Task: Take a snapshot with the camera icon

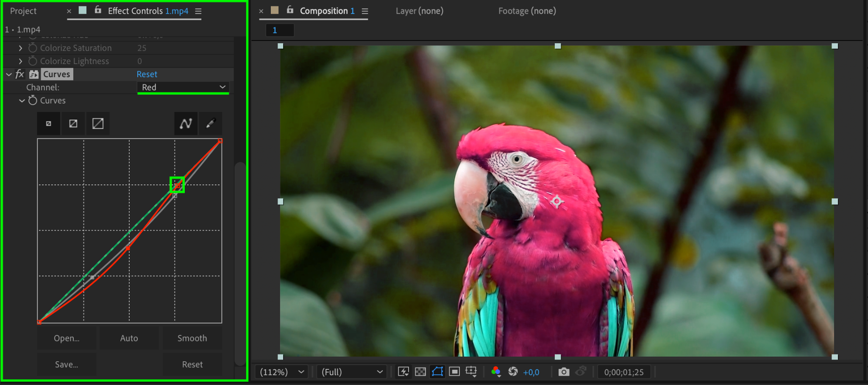Action: [563, 372]
